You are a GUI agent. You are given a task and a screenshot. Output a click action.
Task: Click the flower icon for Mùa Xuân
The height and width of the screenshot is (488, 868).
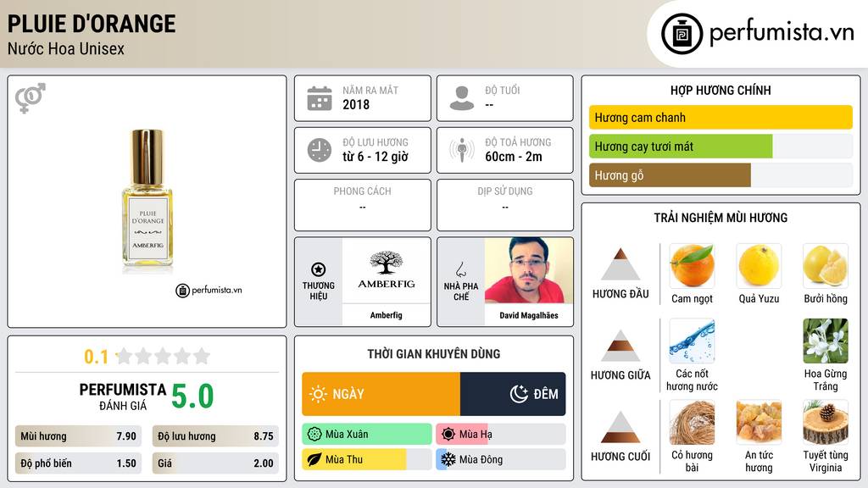tap(314, 435)
